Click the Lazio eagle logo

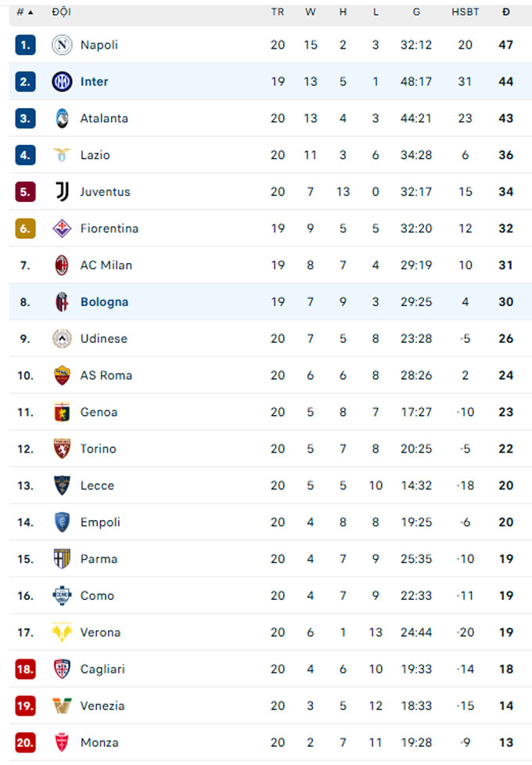62,155
